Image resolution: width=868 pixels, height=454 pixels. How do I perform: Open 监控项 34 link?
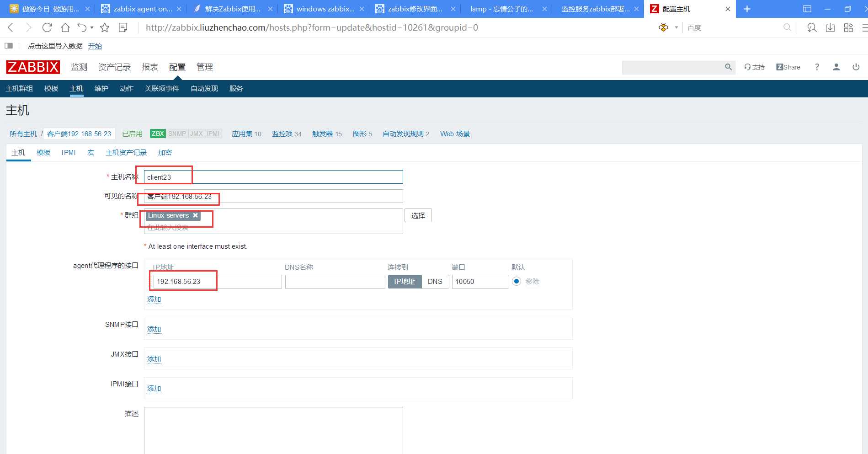pyautogui.click(x=287, y=134)
